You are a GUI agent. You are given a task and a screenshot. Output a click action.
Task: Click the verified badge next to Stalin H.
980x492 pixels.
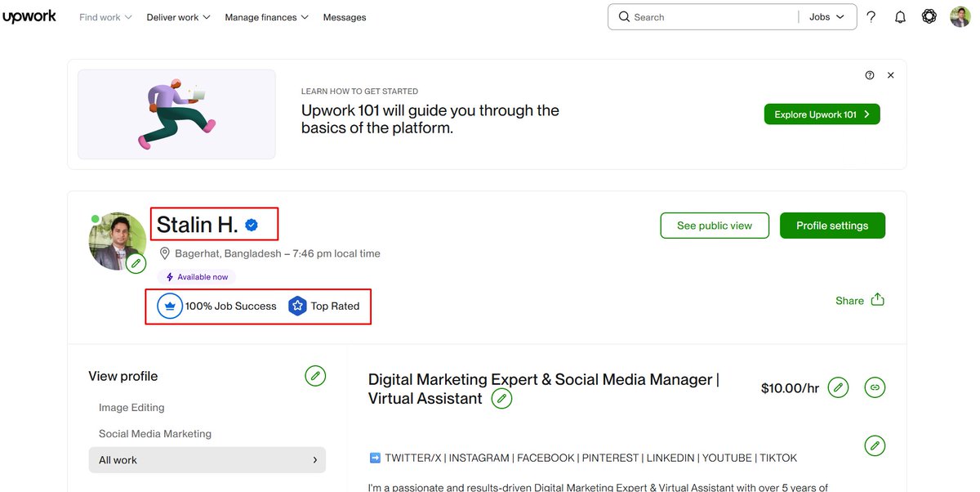tap(252, 225)
